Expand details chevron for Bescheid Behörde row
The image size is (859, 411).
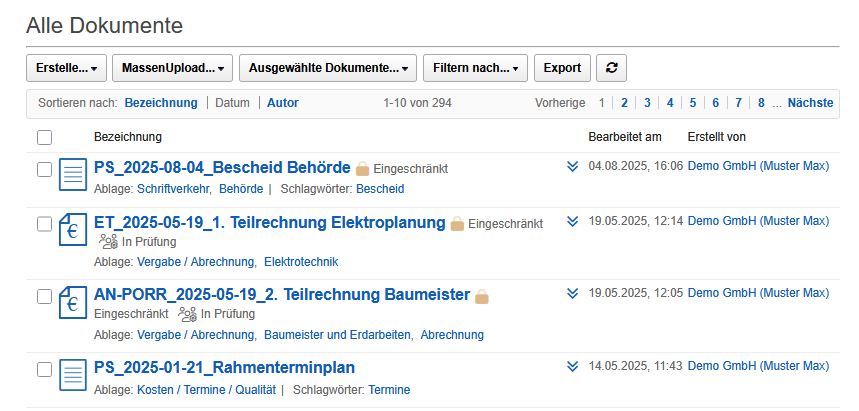click(573, 166)
